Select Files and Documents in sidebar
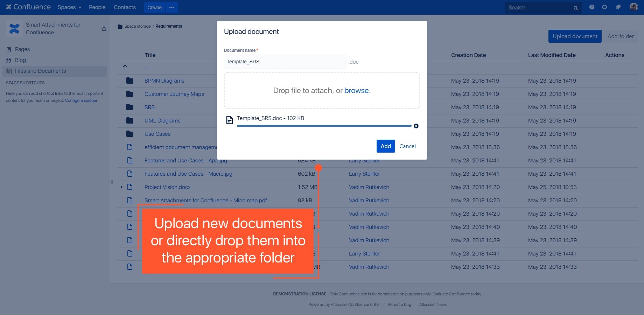 [40, 71]
